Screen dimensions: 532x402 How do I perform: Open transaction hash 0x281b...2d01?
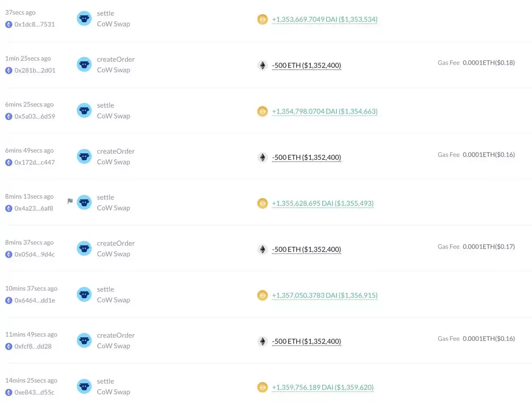pos(35,70)
